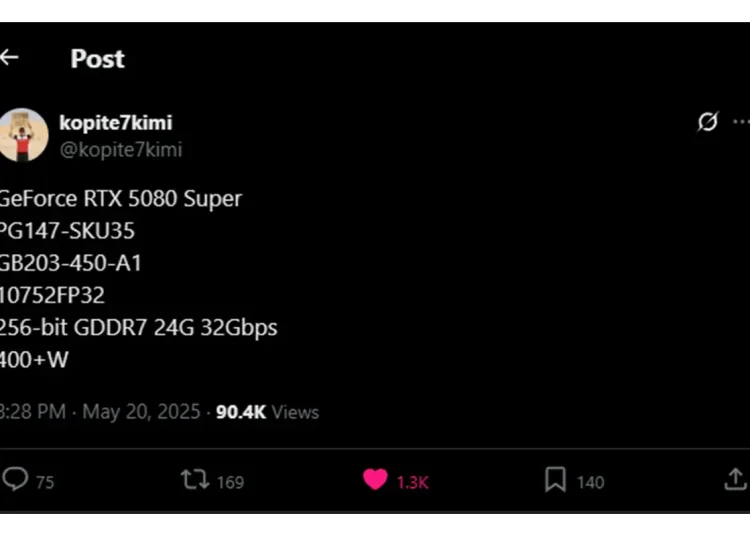Screen dimensions: 750x536
Task: Click the Grok explain-post icon
Action: (707, 121)
